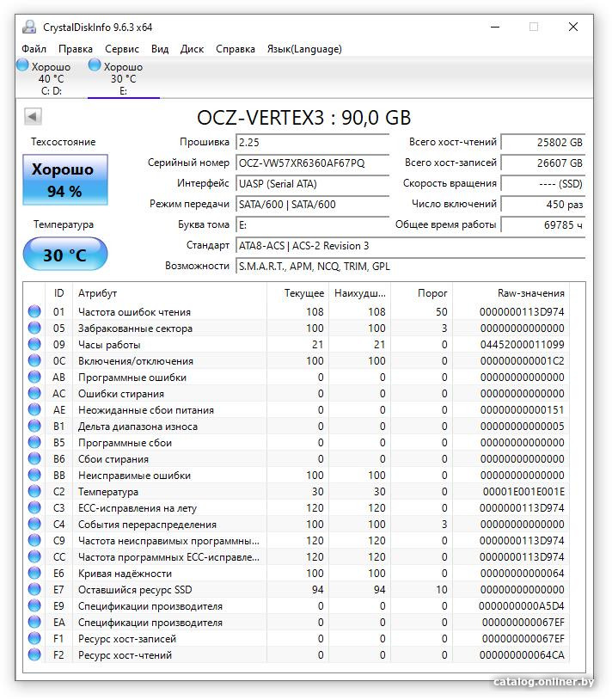Click status orb for Неожиданные сбои питания row
Viewport: 612px width, 700px height.
pyautogui.click(x=34, y=409)
